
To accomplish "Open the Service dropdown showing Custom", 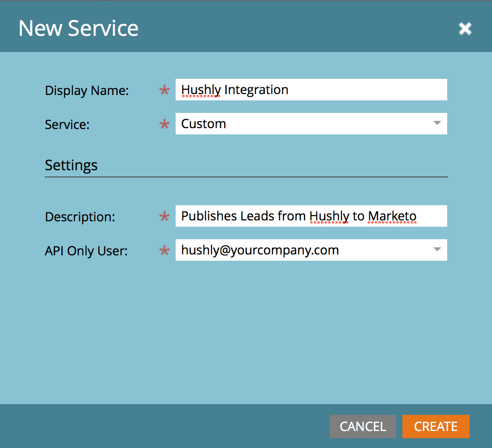I will 311,124.
